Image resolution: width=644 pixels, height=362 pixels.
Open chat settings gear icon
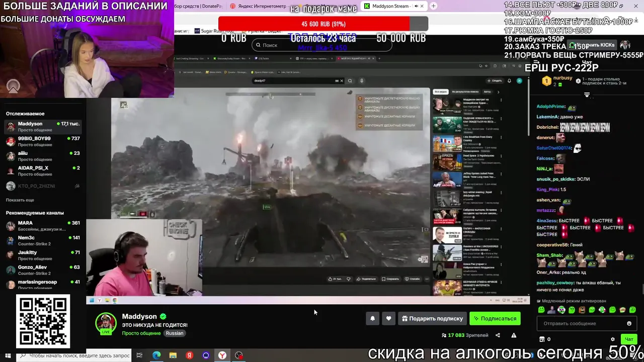[612, 339]
